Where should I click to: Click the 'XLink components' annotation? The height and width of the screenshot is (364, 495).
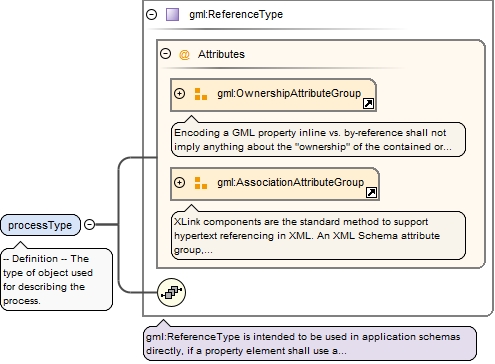(x=318, y=235)
